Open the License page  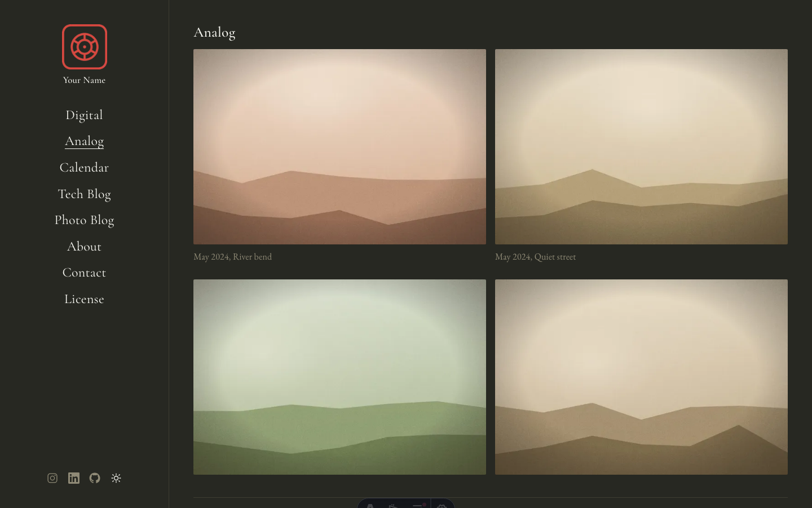pyautogui.click(x=84, y=299)
